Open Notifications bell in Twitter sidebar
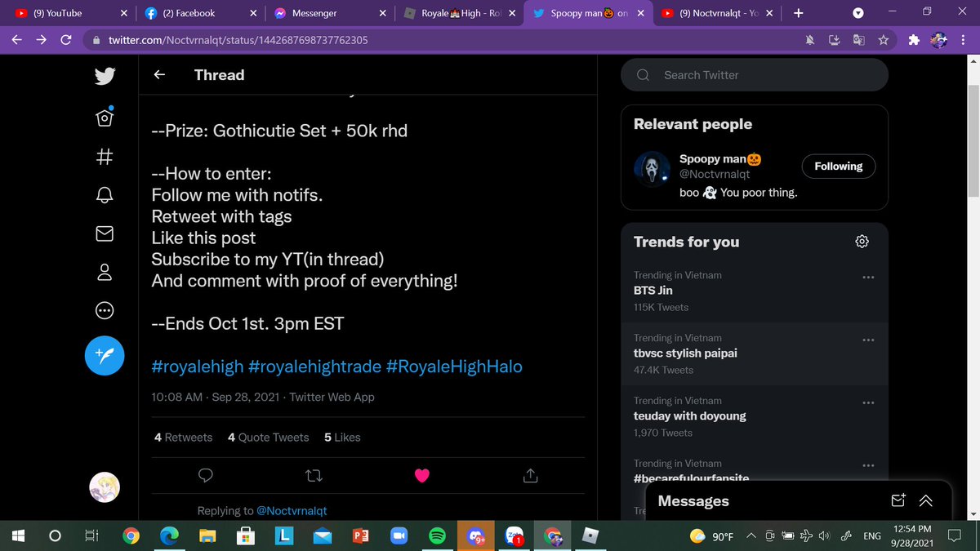Image resolution: width=980 pixels, height=551 pixels. tap(105, 195)
